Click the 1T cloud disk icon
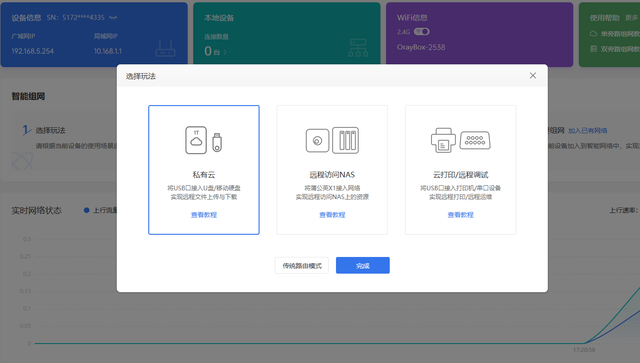 [x=196, y=140]
